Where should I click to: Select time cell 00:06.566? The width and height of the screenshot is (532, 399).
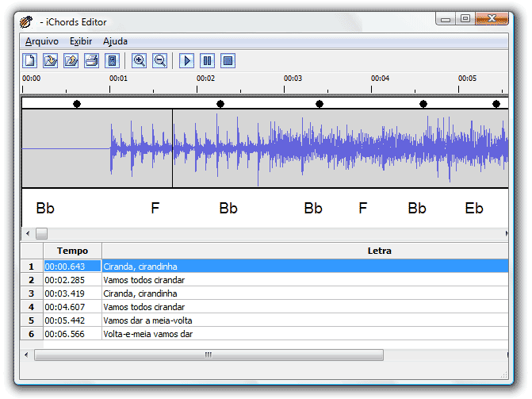click(x=72, y=334)
